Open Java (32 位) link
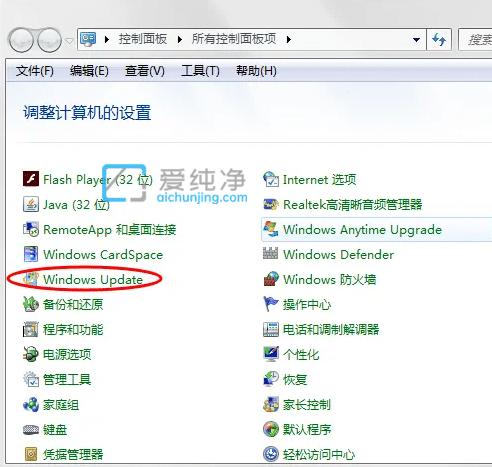 [x=76, y=204]
